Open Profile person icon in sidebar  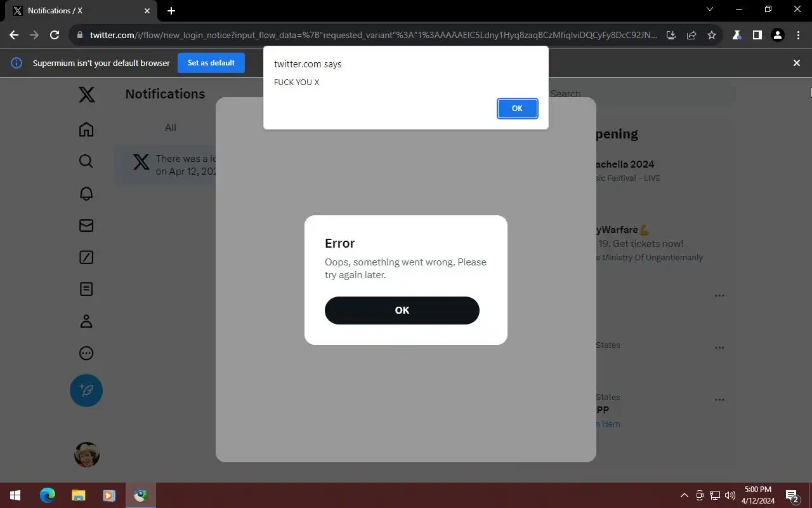[86, 321]
